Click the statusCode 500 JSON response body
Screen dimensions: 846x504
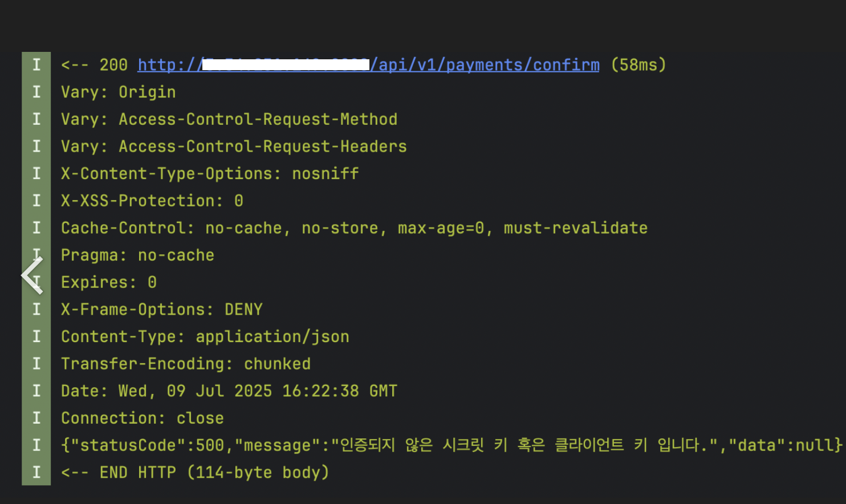point(451,445)
